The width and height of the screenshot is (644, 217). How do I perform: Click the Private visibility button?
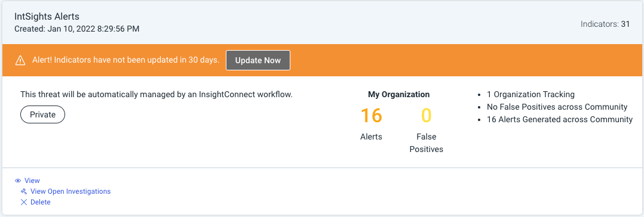(43, 115)
